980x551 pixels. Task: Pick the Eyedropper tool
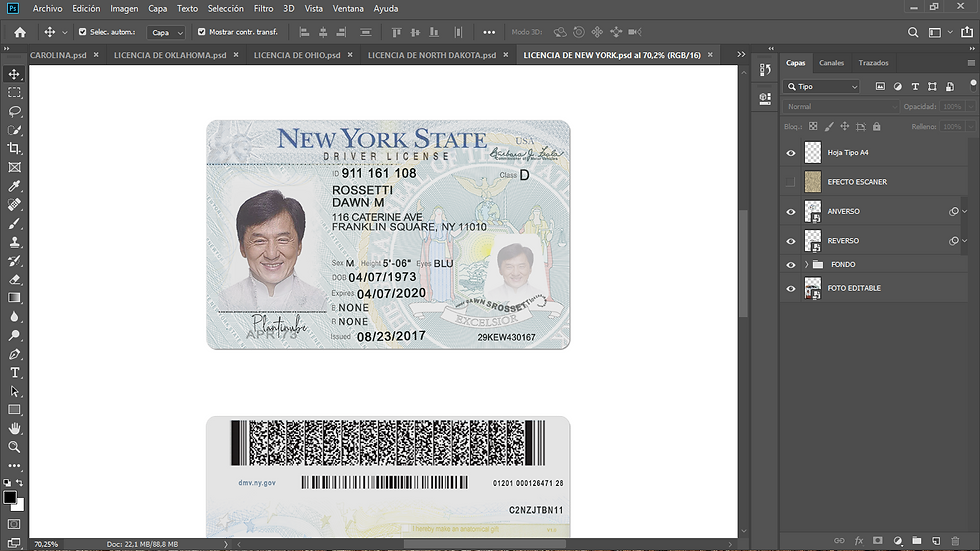click(15, 186)
